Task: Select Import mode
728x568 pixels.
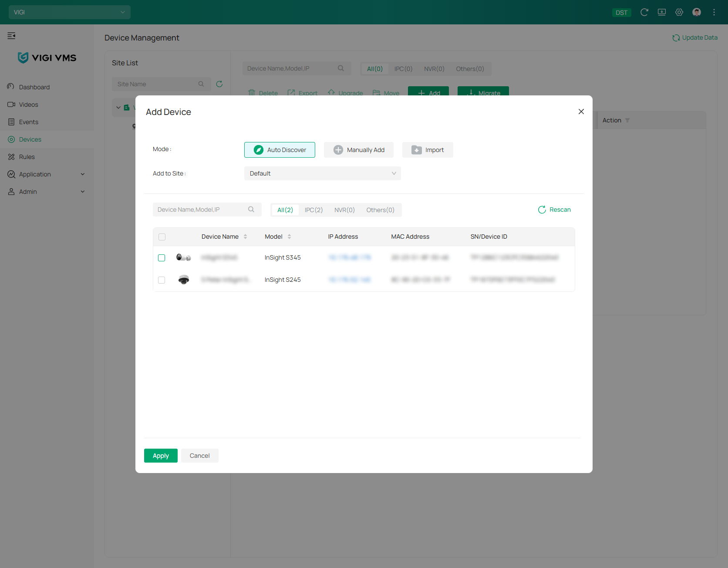Action: coord(428,150)
